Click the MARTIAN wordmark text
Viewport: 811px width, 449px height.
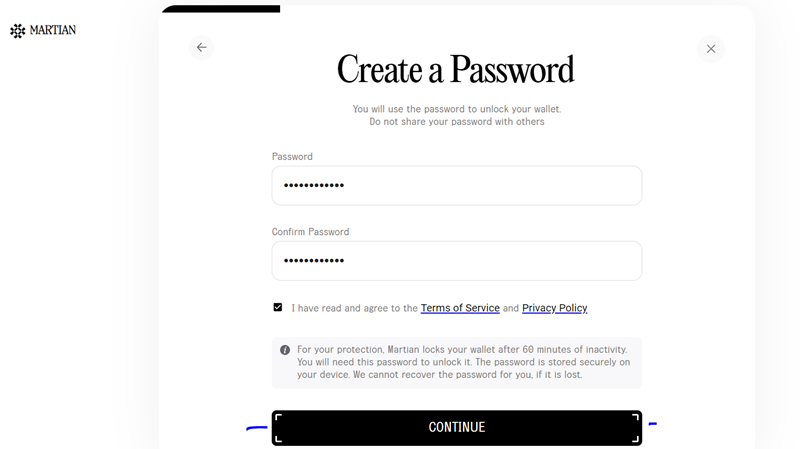coord(53,30)
